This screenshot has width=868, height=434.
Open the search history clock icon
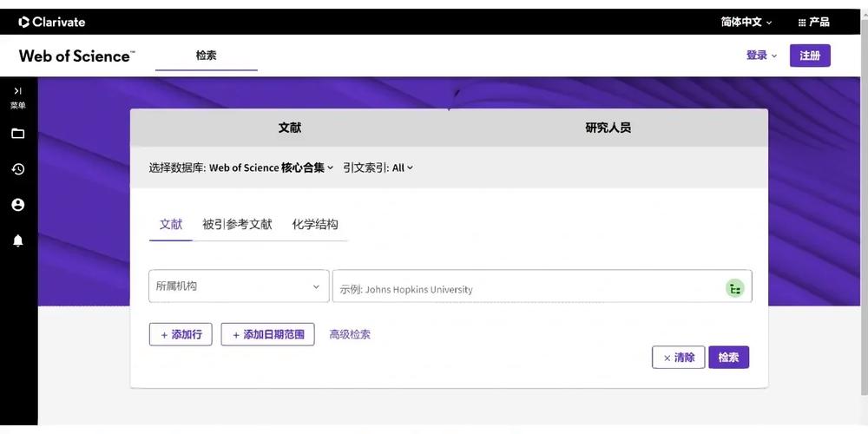click(17, 169)
